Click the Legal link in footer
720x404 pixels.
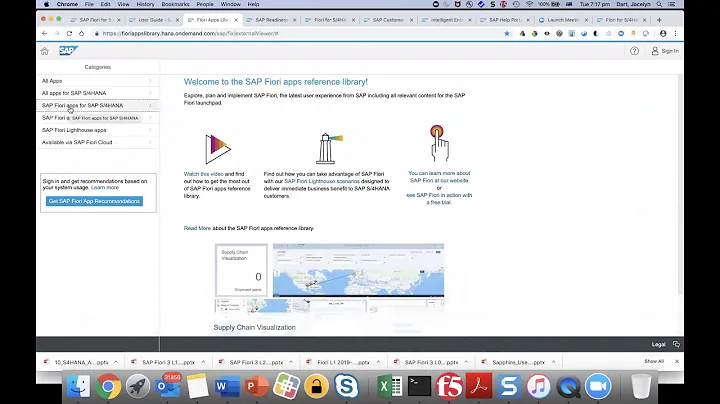658,344
